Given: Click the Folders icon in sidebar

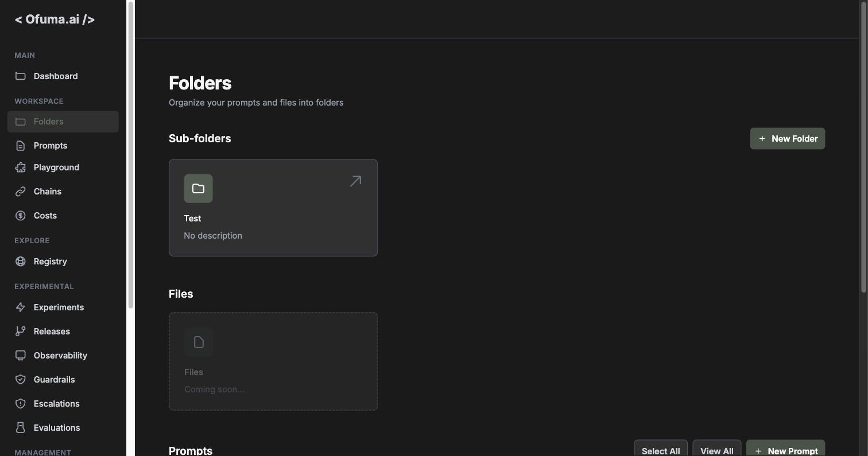Looking at the screenshot, I should [21, 122].
